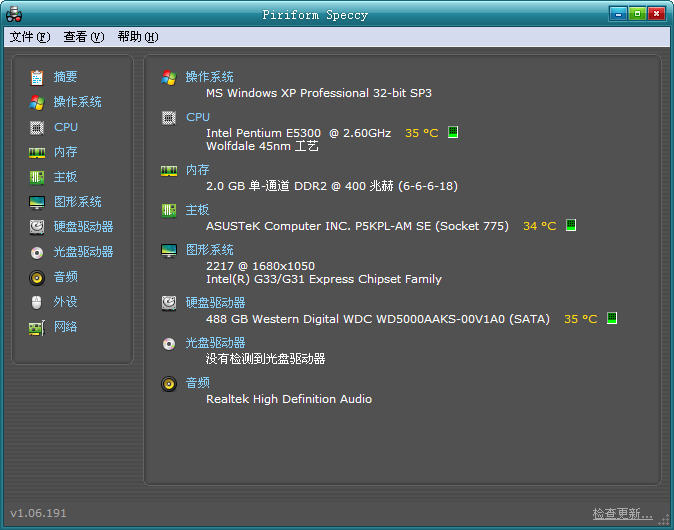
Task: Select the Motherboard (主板) sidebar icon
Action: click(37, 177)
